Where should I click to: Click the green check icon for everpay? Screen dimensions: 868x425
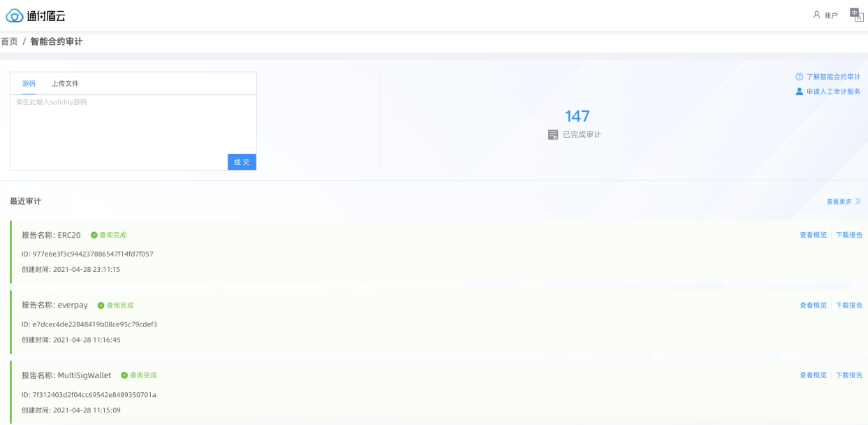[101, 305]
